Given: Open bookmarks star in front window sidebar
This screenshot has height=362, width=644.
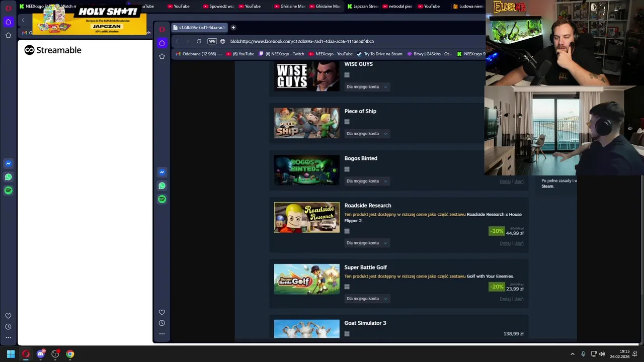Looking at the screenshot, I should point(162,56).
